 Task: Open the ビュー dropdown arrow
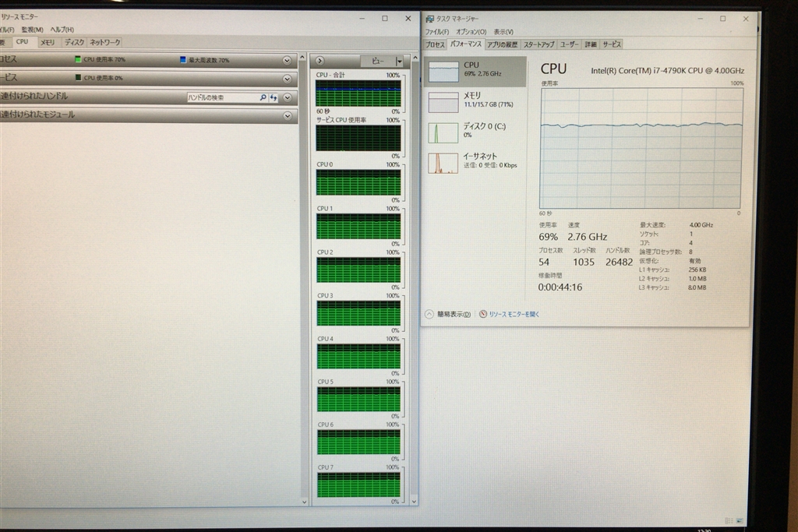[x=400, y=62]
